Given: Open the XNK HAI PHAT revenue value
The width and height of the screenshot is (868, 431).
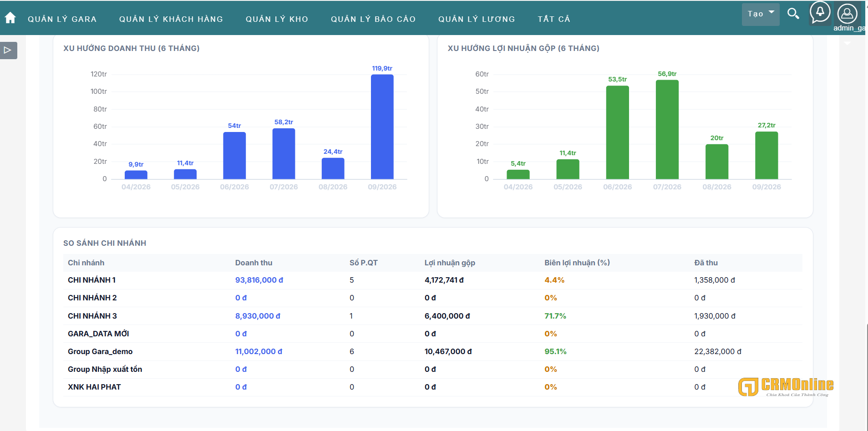Looking at the screenshot, I should [x=241, y=387].
